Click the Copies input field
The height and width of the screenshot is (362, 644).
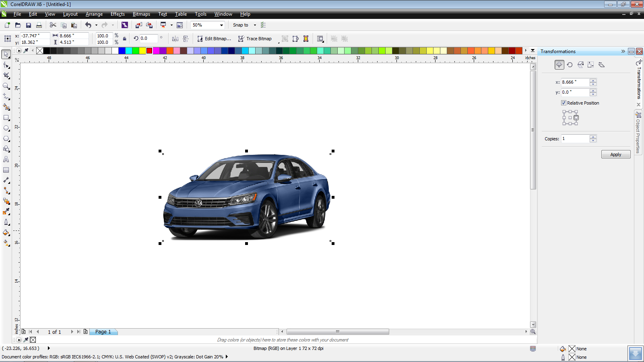(x=575, y=139)
